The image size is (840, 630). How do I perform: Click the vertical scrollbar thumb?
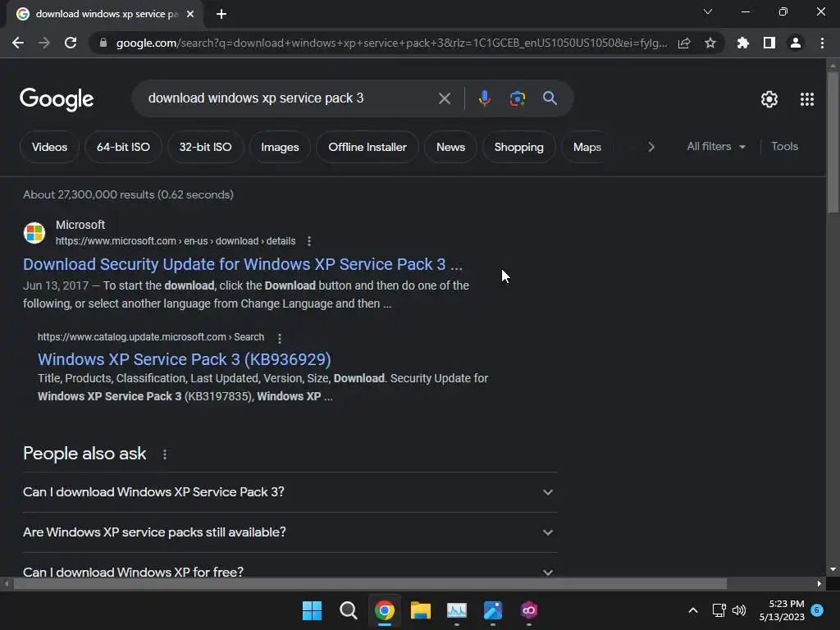(x=833, y=142)
